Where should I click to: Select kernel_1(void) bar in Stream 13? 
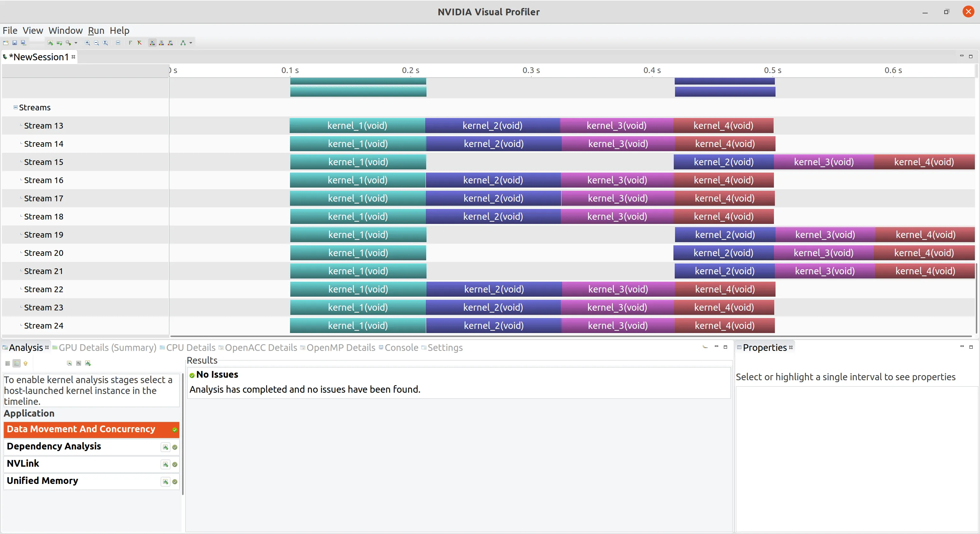(x=357, y=126)
